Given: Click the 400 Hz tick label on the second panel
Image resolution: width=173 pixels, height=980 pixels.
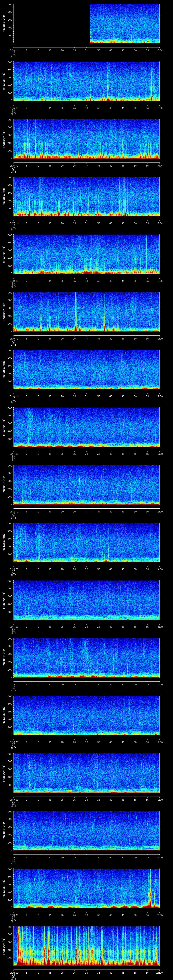Looking at the screenshot, I should (x=10, y=85).
